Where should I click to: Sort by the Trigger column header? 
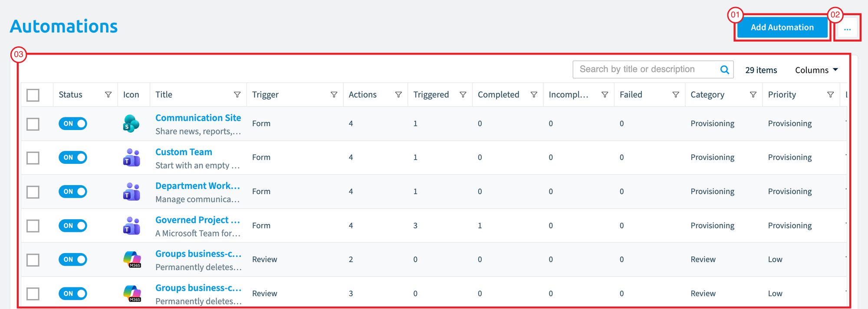(265, 94)
